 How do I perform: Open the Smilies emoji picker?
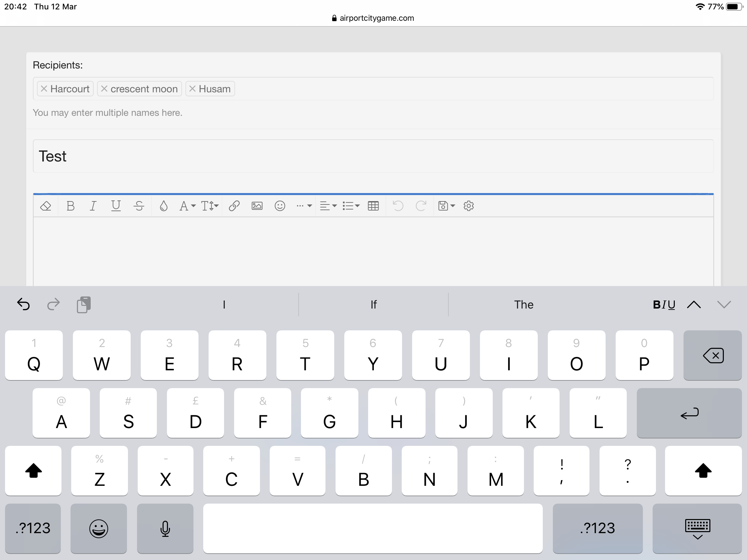coord(279,205)
